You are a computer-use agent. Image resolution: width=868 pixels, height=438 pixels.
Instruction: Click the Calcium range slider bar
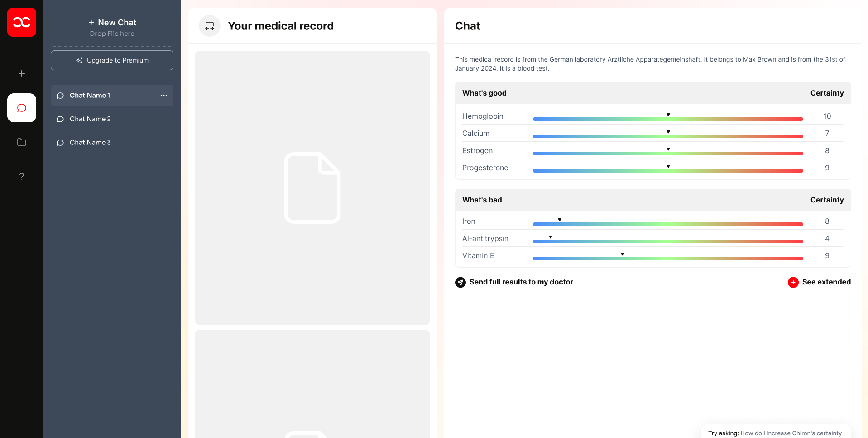click(x=668, y=136)
